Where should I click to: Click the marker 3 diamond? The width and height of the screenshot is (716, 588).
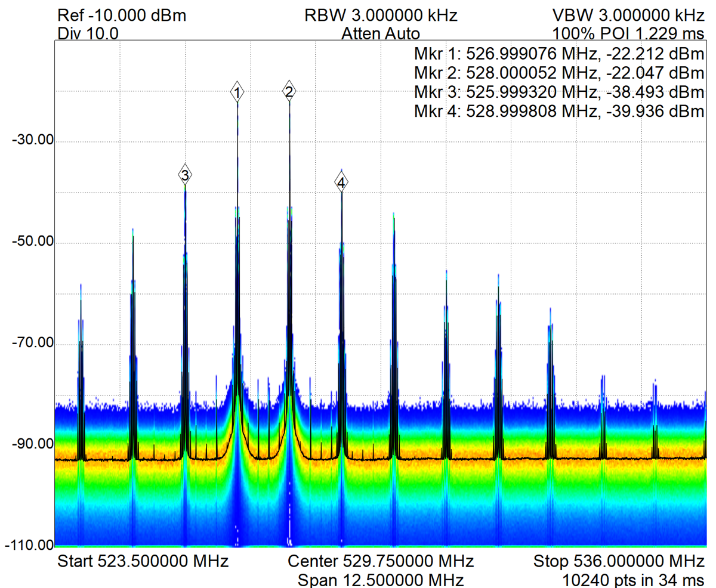[x=185, y=175]
